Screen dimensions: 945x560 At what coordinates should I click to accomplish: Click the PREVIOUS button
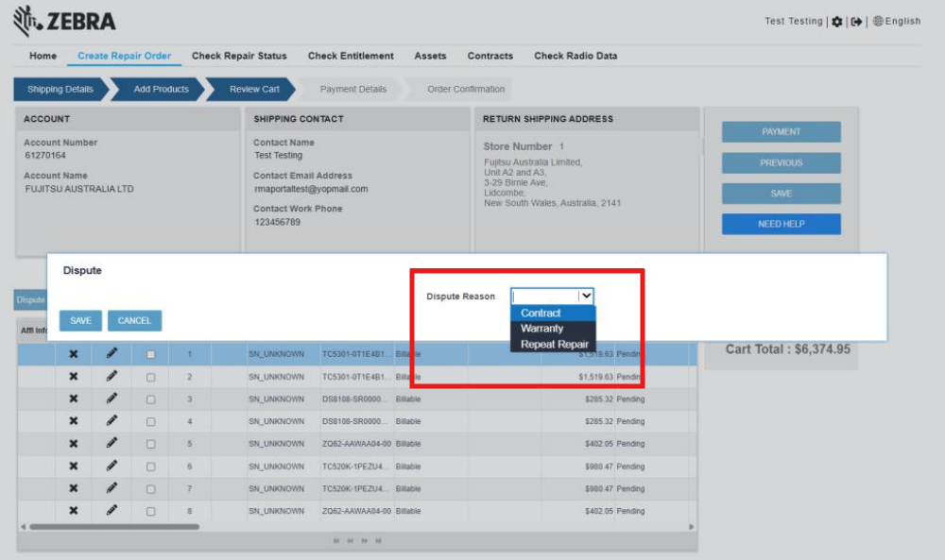pos(782,162)
